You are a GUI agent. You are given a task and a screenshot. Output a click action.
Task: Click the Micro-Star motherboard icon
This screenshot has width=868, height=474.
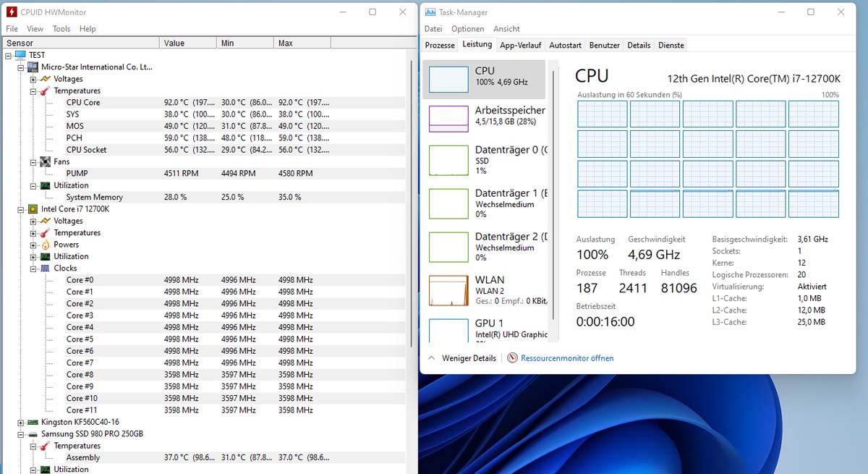pos(33,67)
